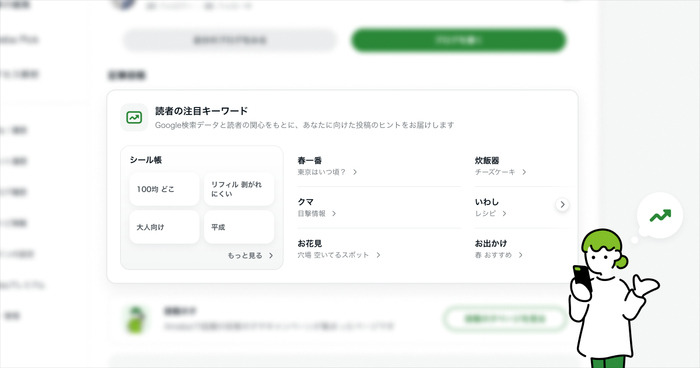Click the round next-arrow button of keyword carousel

click(x=562, y=205)
